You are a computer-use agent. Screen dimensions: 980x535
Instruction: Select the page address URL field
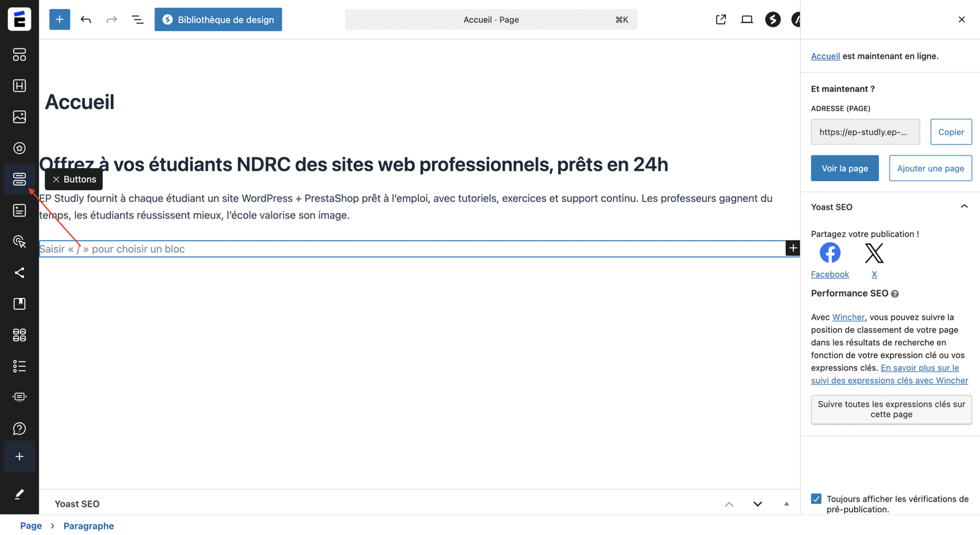(x=865, y=132)
